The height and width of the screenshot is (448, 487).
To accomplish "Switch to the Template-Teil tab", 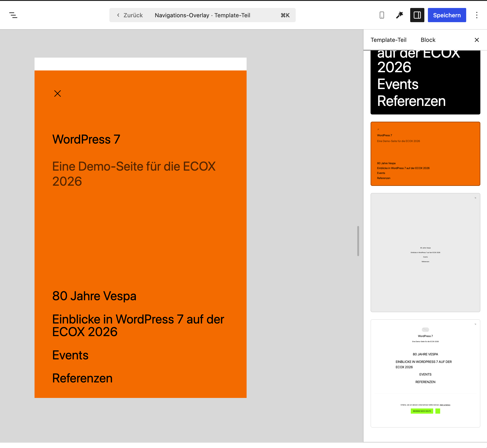I will [388, 40].
